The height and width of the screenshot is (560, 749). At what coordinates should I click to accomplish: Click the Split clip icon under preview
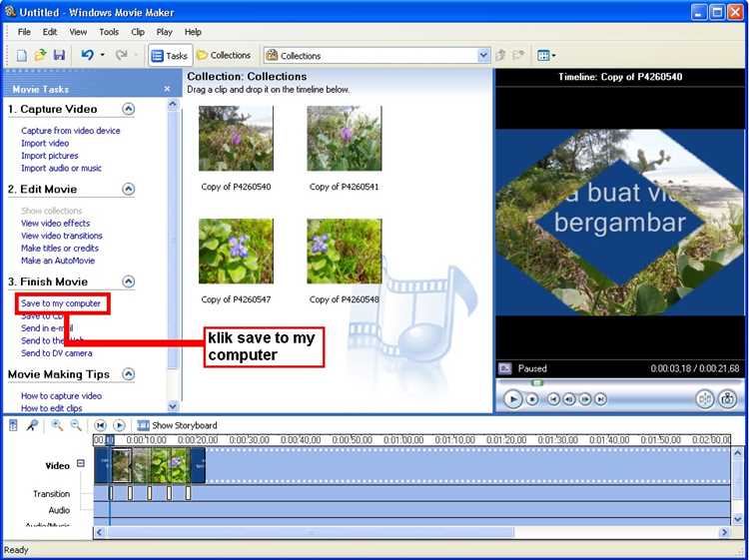click(x=705, y=398)
